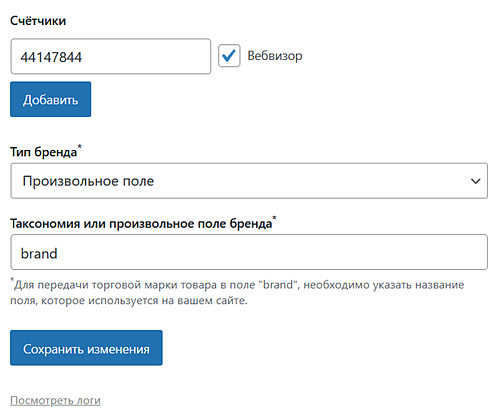The height and width of the screenshot is (417, 500).
Task: Click the empty area of the brand input field
Action: [272, 252]
